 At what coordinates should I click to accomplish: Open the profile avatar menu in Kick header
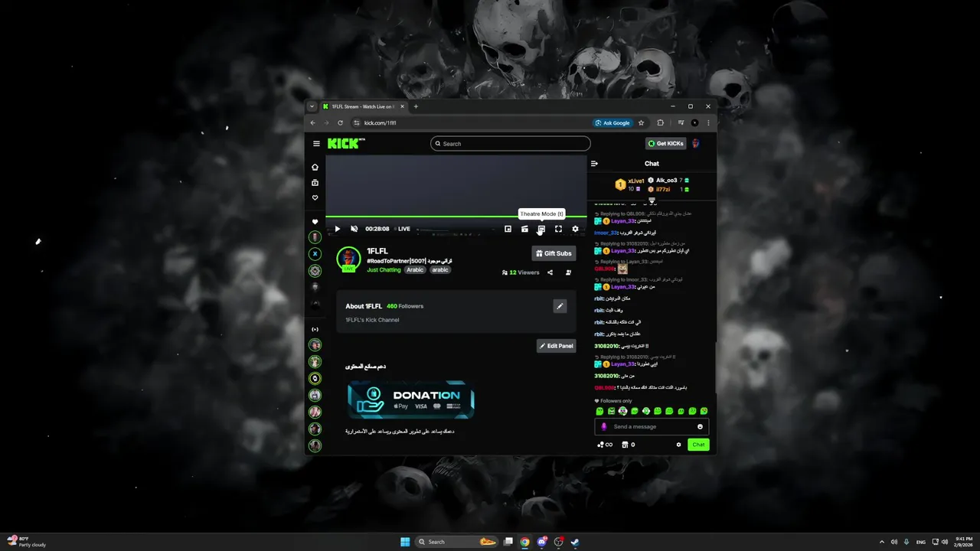(x=696, y=143)
